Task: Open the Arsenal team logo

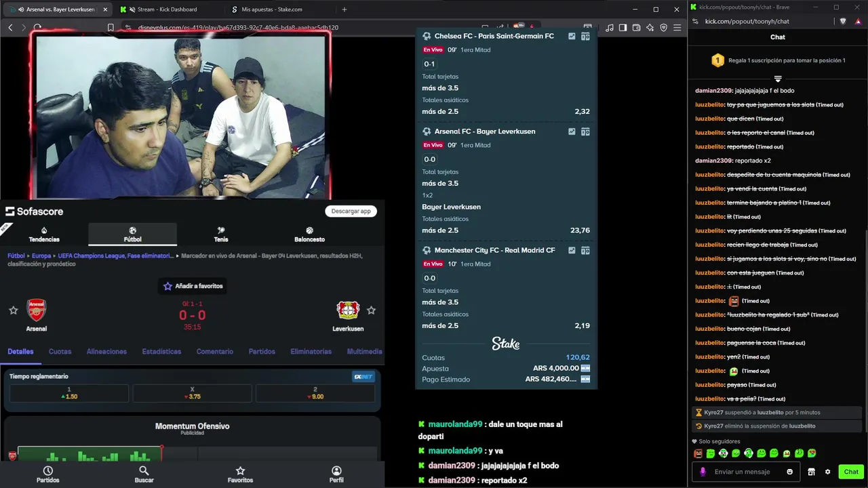Action: point(37,310)
